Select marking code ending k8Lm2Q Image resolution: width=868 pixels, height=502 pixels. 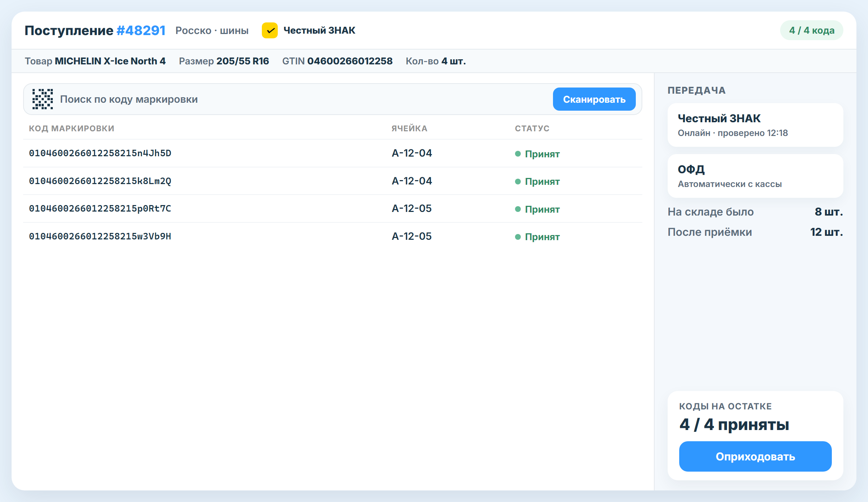[x=100, y=181]
